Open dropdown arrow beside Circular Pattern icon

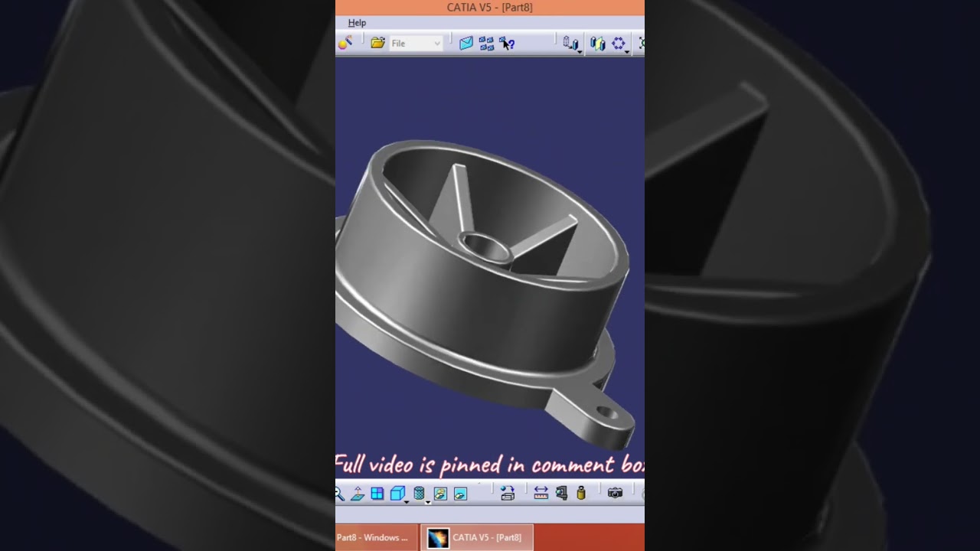click(x=627, y=51)
